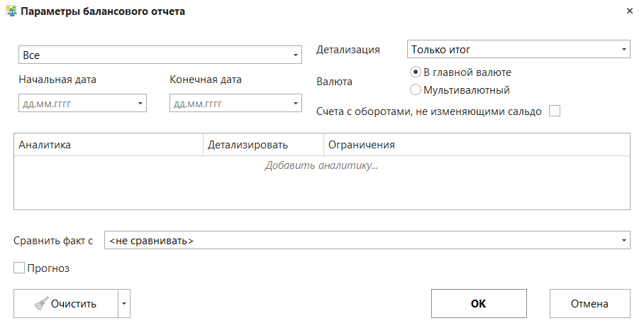Expand the 'Сравнить факт с' dropdown

tap(623, 241)
